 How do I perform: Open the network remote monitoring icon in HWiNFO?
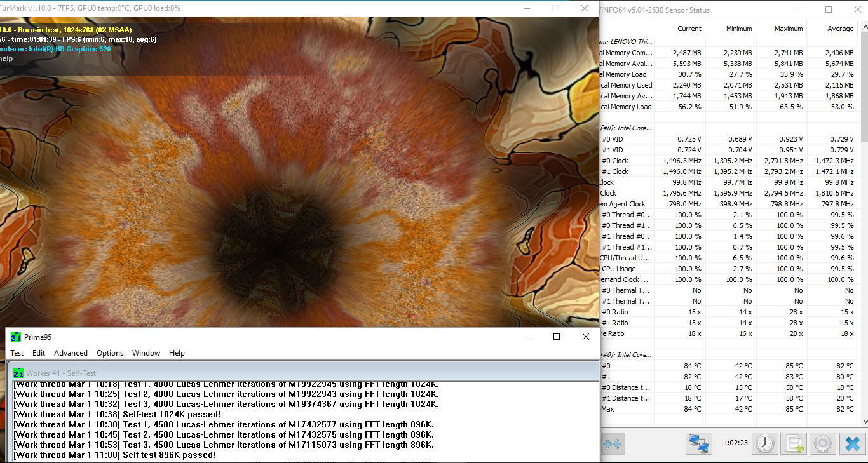(699, 443)
